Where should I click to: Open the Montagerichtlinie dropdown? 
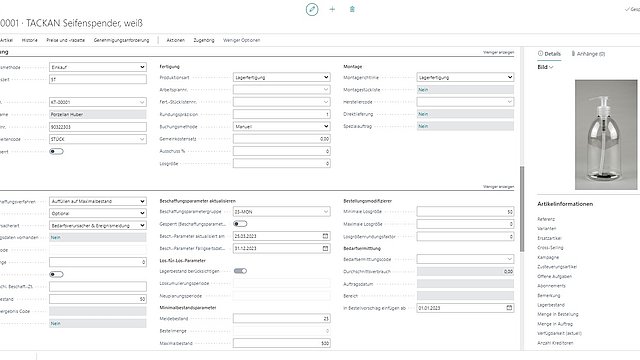click(465, 77)
